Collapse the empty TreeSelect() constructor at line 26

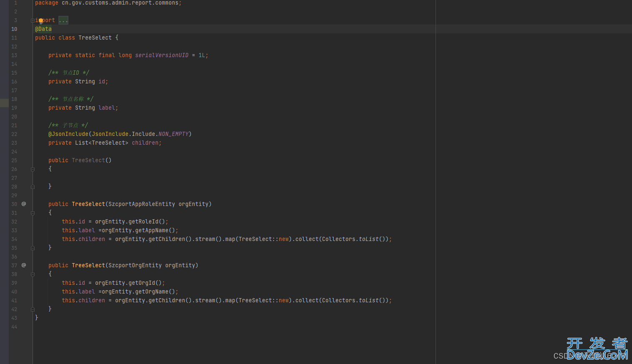(x=33, y=169)
